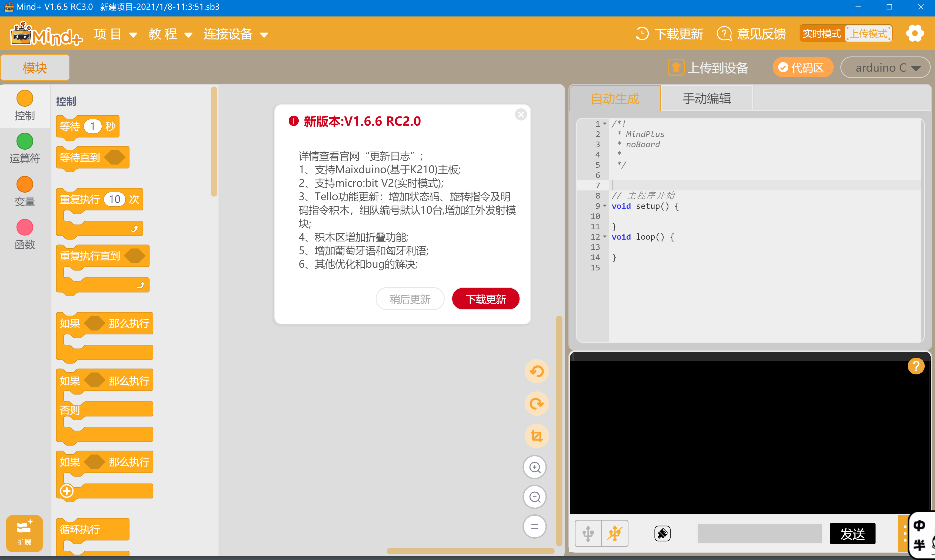The width and height of the screenshot is (935, 560).
Task: Click the workspace vertical scrollbar
Action: (560, 431)
